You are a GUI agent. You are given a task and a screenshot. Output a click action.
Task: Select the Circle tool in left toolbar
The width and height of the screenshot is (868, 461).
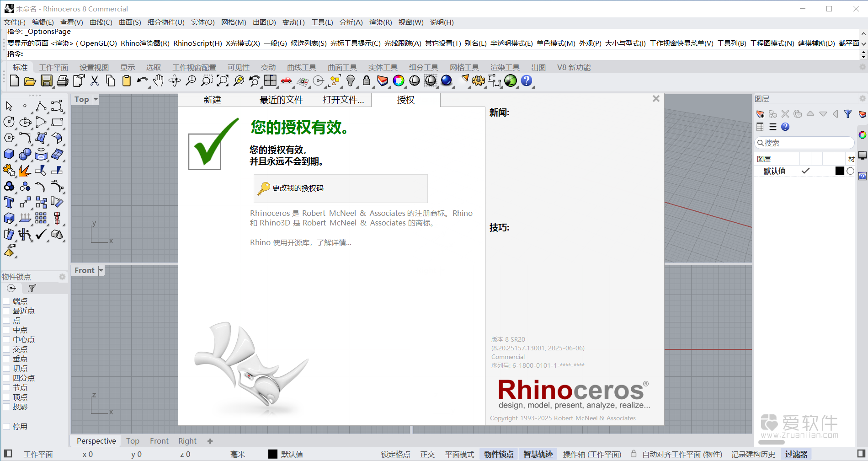tap(9, 122)
